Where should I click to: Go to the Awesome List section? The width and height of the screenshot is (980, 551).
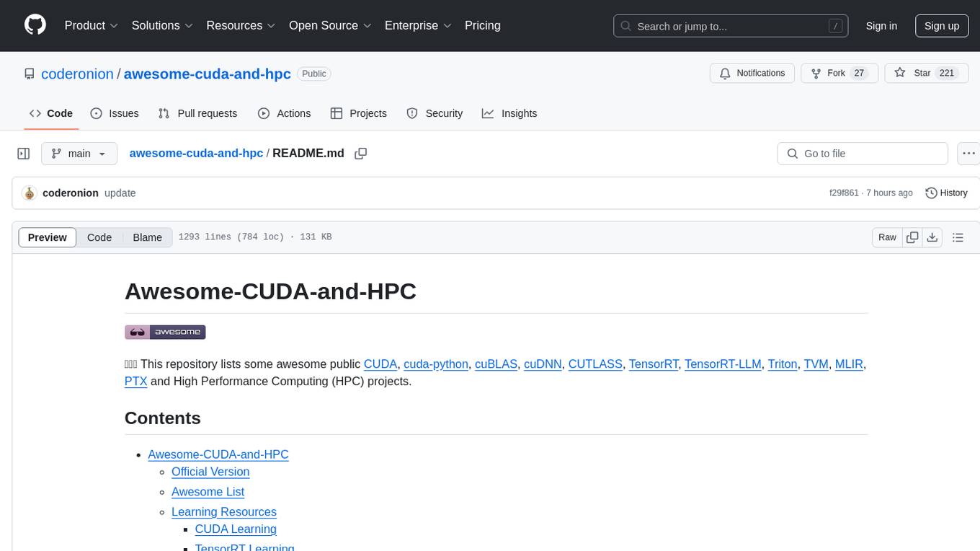[x=208, y=492]
